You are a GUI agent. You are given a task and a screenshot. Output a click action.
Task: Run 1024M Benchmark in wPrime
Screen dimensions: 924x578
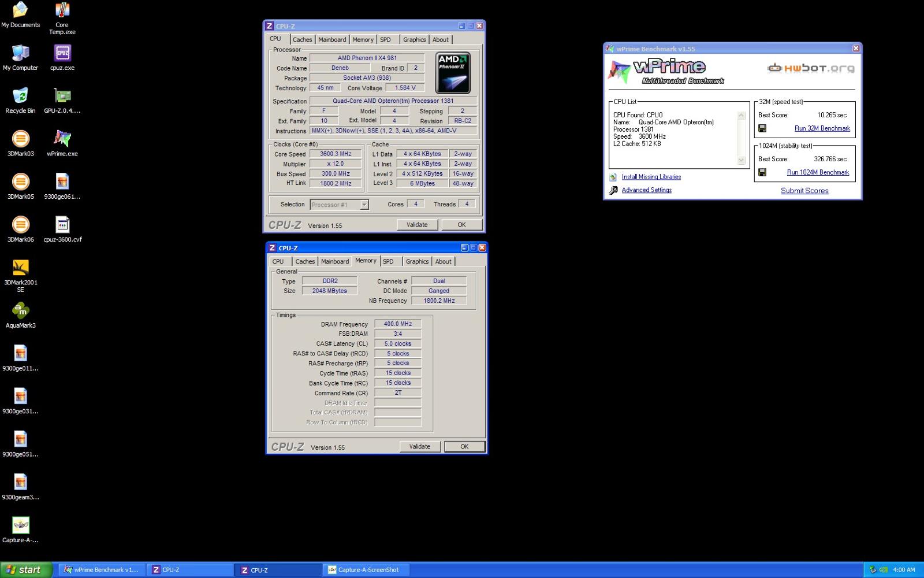click(x=818, y=172)
